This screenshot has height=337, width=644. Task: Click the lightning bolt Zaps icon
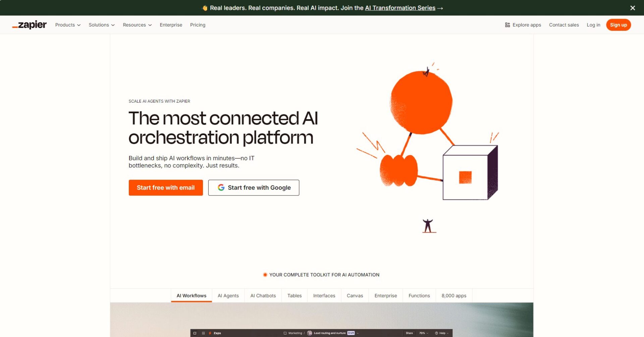click(210, 333)
